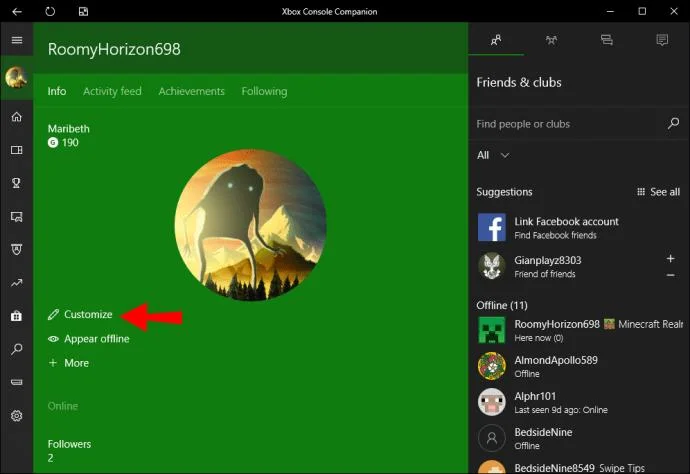
Task: Go to the Home icon in the sidebar
Action: pos(17,117)
